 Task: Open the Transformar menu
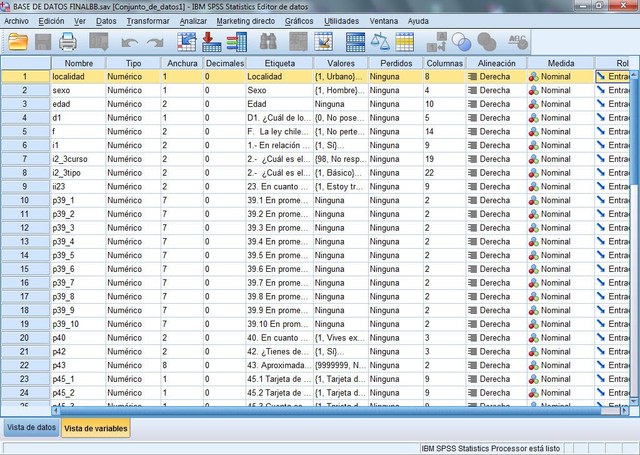click(148, 21)
